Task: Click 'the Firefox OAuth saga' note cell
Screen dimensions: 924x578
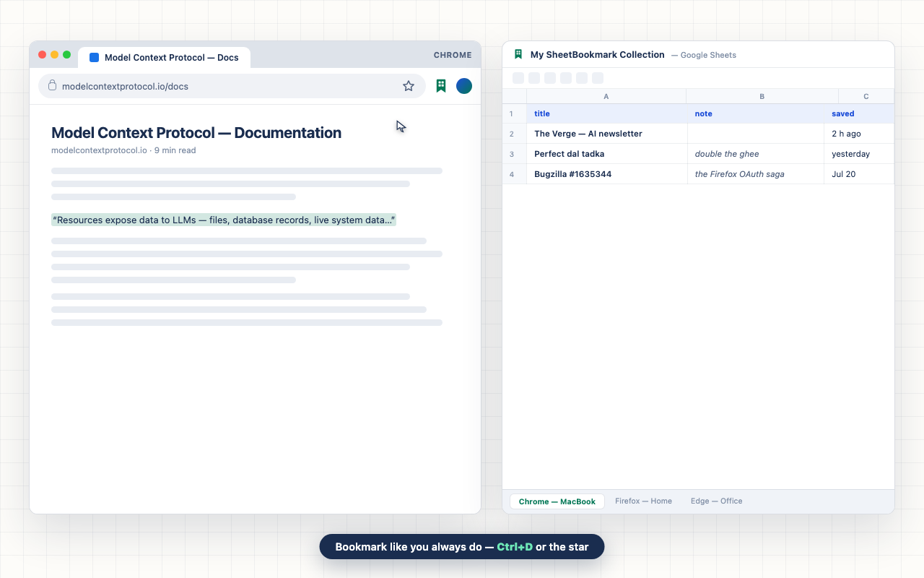Action: point(756,174)
